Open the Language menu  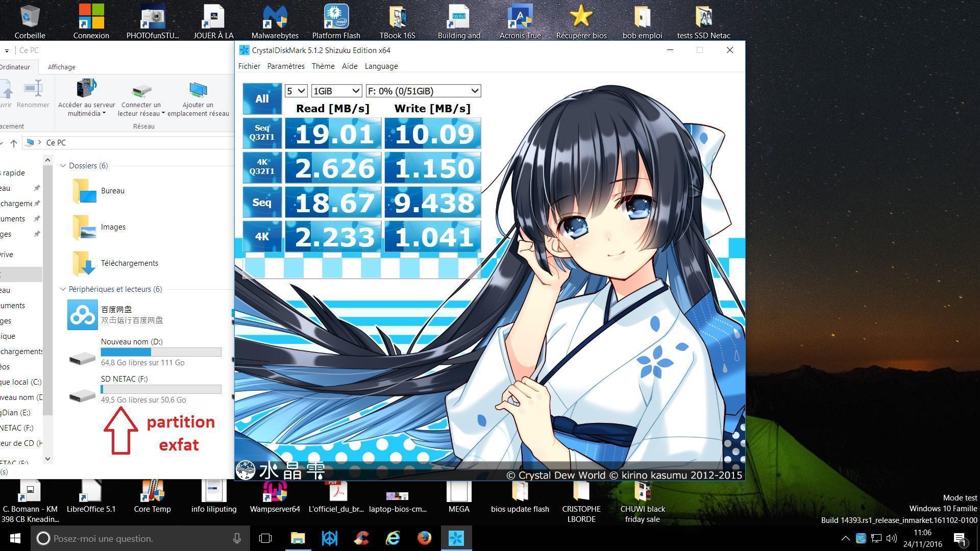(381, 66)
